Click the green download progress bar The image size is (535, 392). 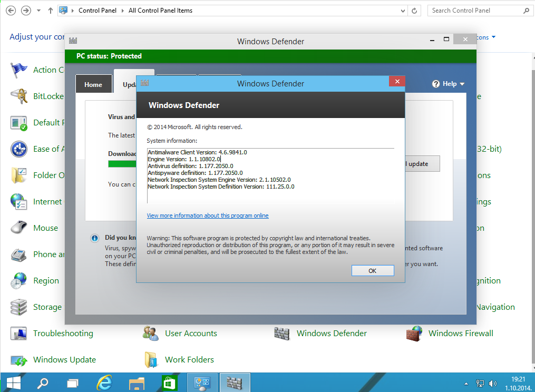(122, 164)
